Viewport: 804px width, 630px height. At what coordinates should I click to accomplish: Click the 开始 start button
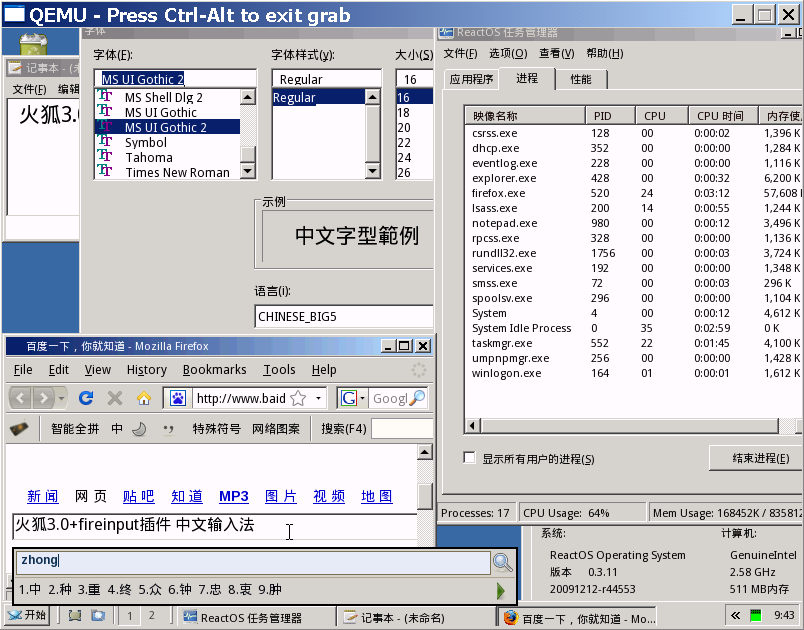click(28, 615)
